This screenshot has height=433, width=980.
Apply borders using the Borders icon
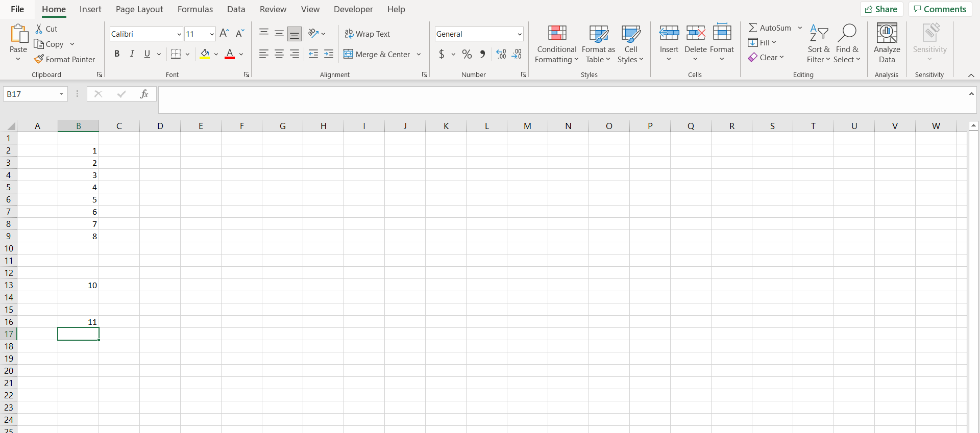pyautogui.click(x=176, y=54)
